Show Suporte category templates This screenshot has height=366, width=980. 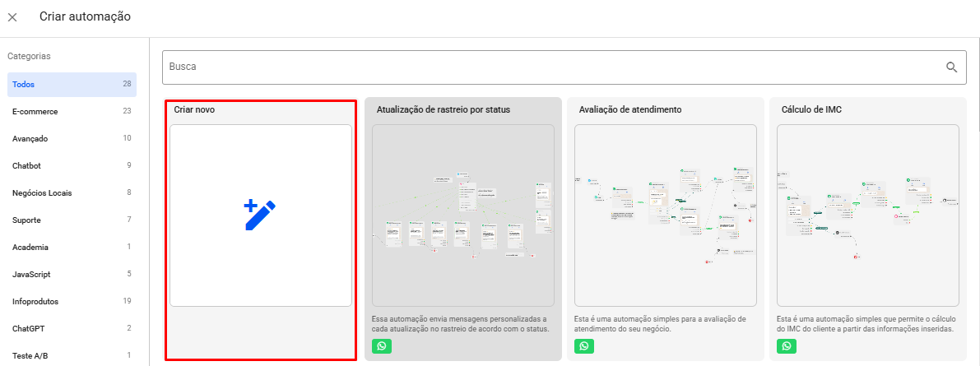click(x=72, y=220)
